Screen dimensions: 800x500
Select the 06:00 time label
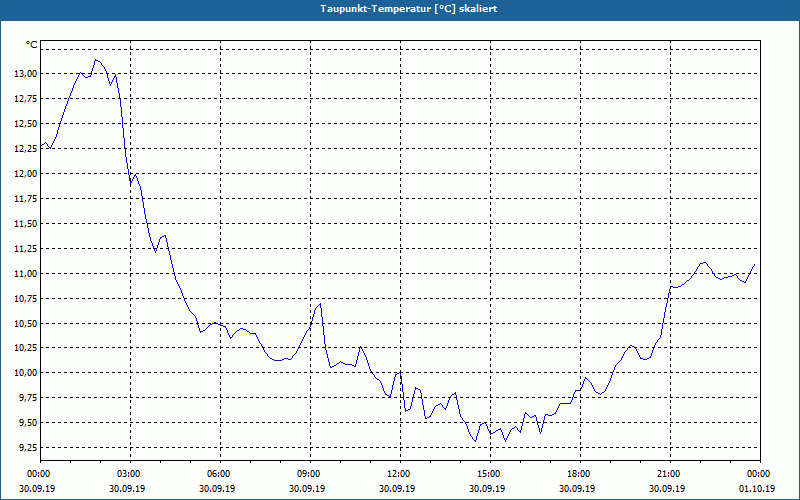(x=217, y=474)
